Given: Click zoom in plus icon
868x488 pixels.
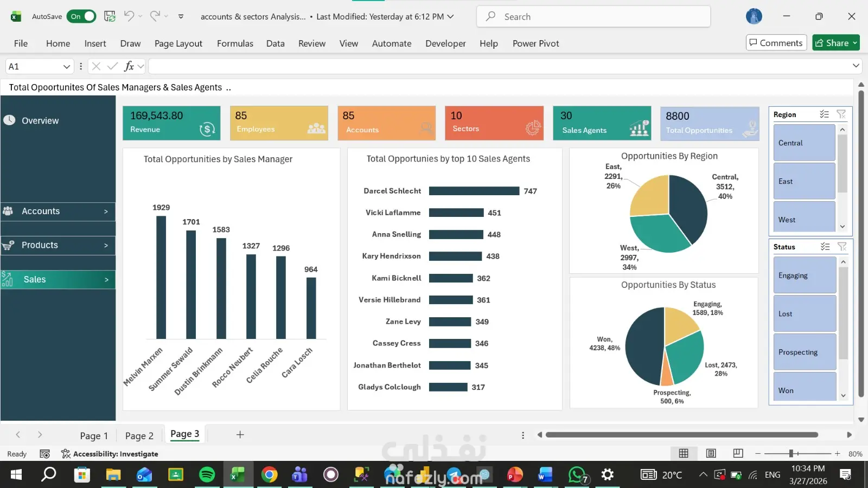Looking at the screenshot, I should (x=837, y=453).
